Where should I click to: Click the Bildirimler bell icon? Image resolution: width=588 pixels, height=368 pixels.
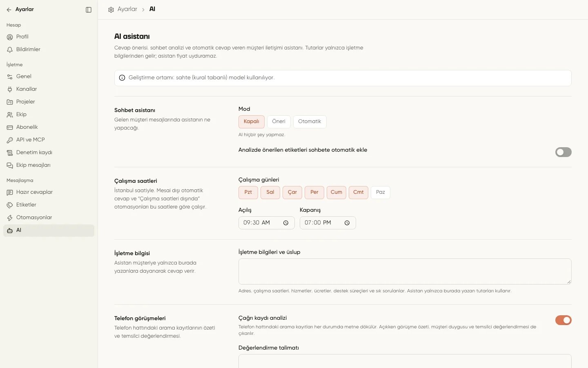click(10, 49)
